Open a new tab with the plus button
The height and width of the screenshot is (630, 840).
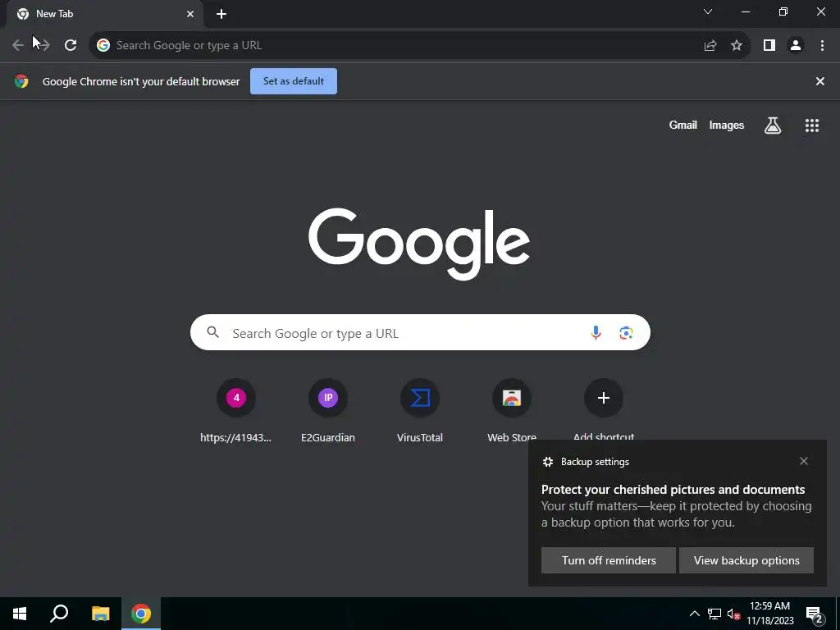pyautogui.click(x=221, y=14)
